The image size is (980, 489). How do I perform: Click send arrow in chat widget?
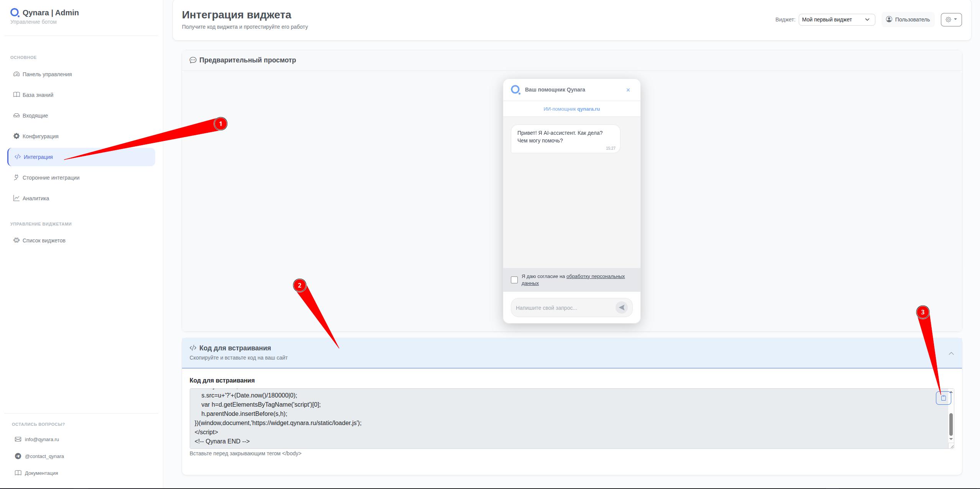pyautogui.click(x=621, y=307)
